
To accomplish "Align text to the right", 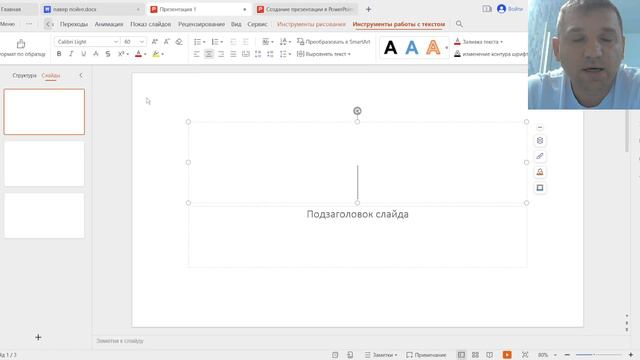I will [x=221, y=54].
